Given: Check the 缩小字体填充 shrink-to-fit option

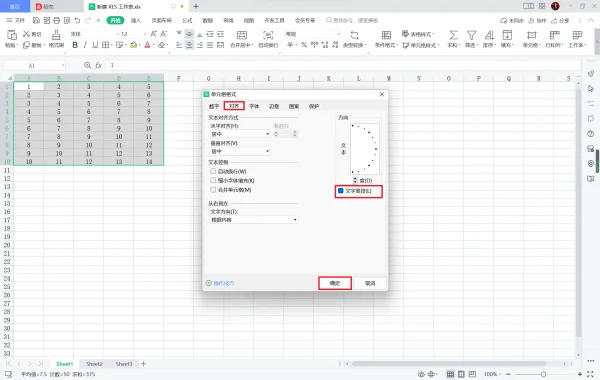Looking at the screenshot, I should [x=213, y=180].
